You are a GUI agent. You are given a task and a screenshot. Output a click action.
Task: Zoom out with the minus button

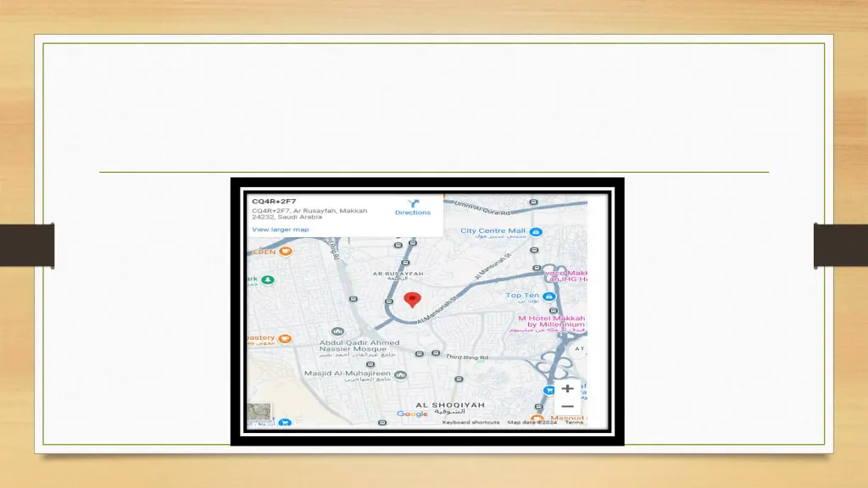tap(567, 407)
